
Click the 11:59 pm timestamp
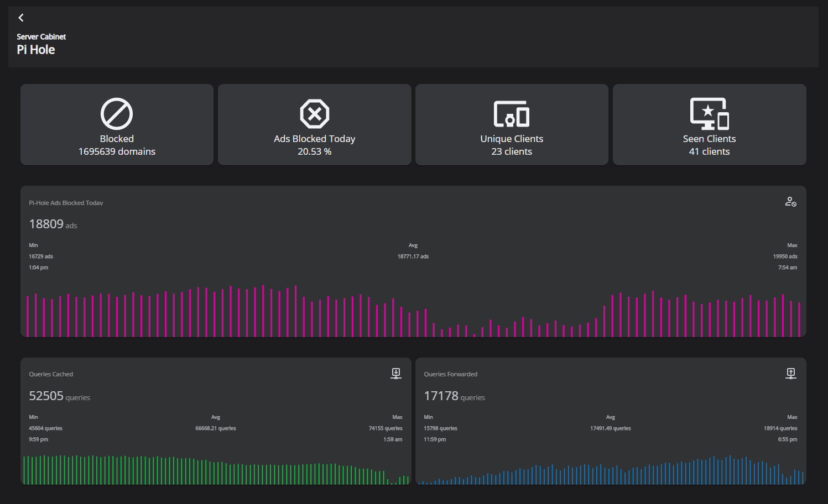pos(435,439)
